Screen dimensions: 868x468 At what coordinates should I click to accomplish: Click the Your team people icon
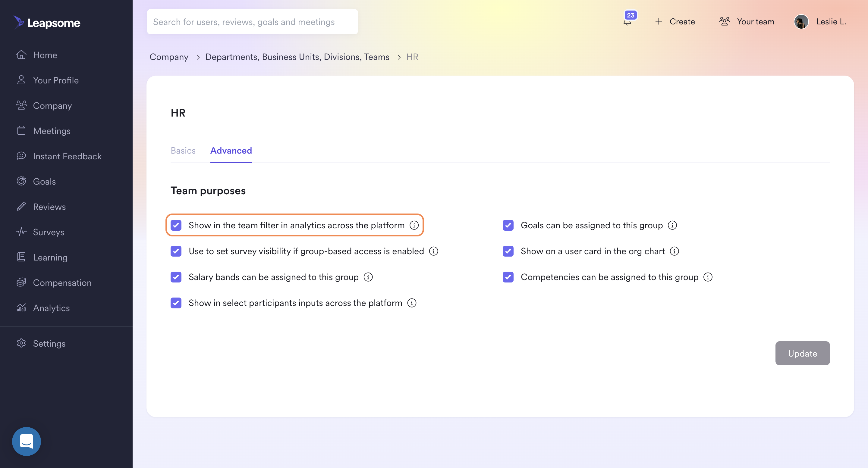coord(724,22)
